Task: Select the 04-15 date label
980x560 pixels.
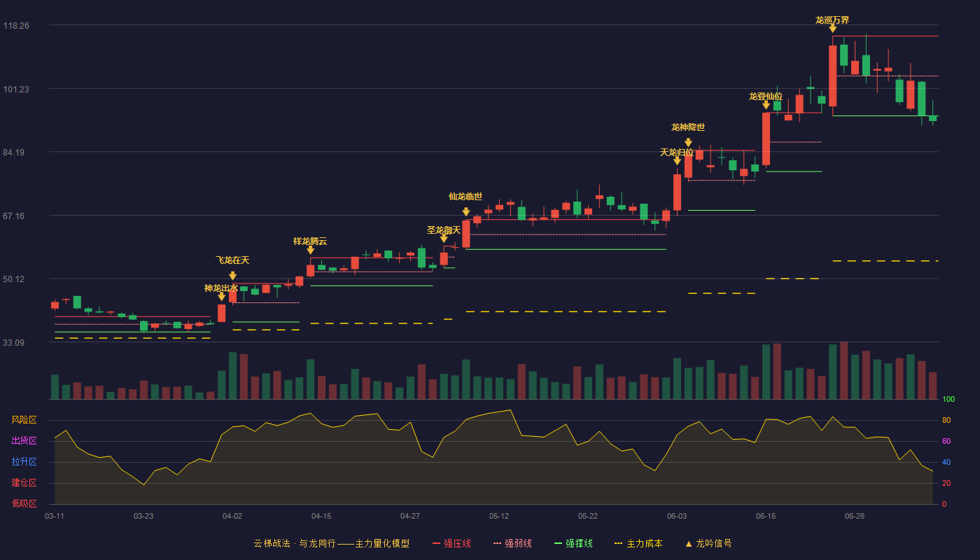Action: [x=321, y=516]
